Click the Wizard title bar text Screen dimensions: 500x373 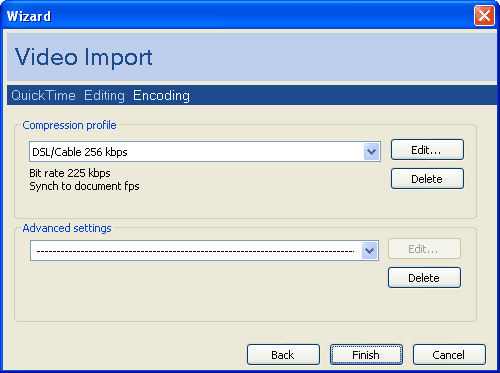(29, 16)
